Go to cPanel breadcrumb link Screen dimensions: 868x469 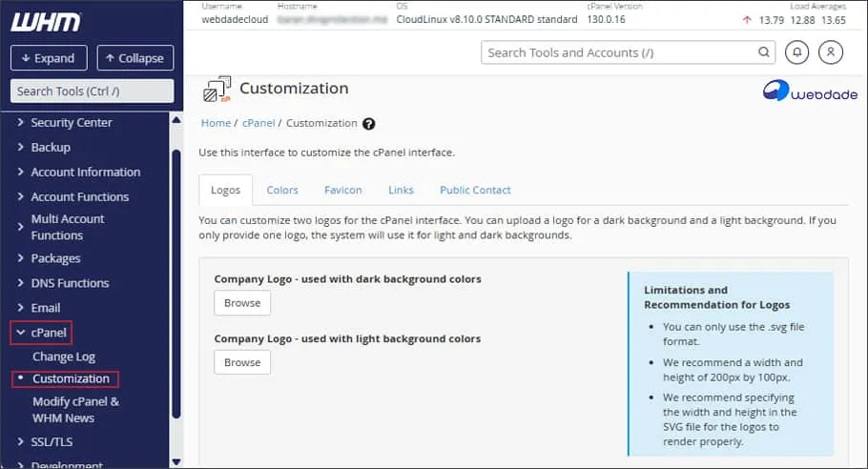pos(258,123)
